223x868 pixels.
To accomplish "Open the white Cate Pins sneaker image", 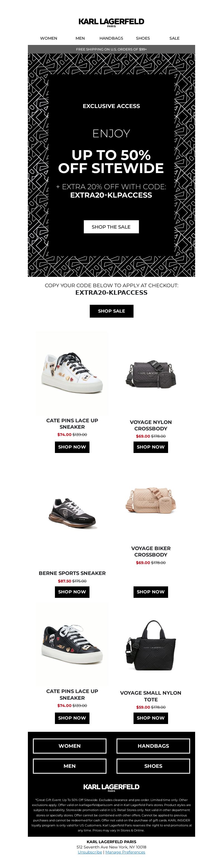I will [72, 373].
